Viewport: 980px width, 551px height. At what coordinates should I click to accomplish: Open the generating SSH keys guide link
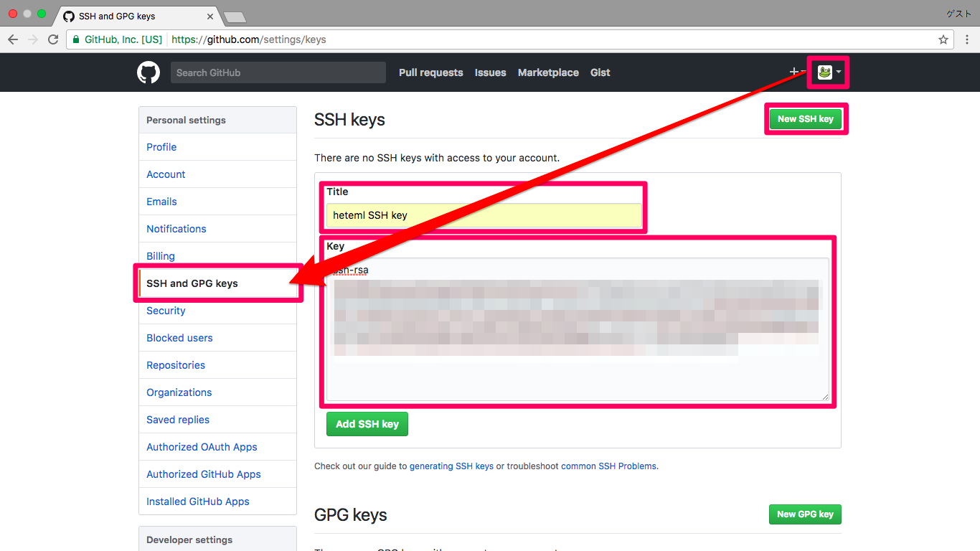click(x=452, y=466)
